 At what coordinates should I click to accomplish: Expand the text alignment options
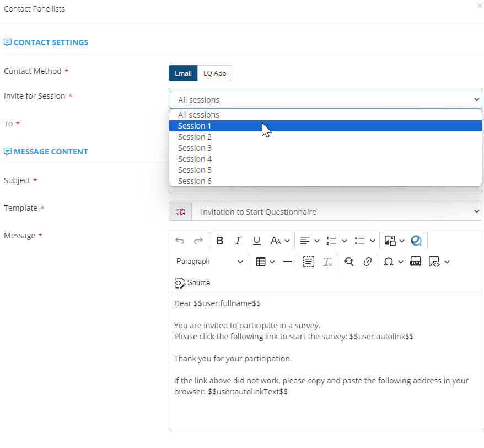point(309,241)
